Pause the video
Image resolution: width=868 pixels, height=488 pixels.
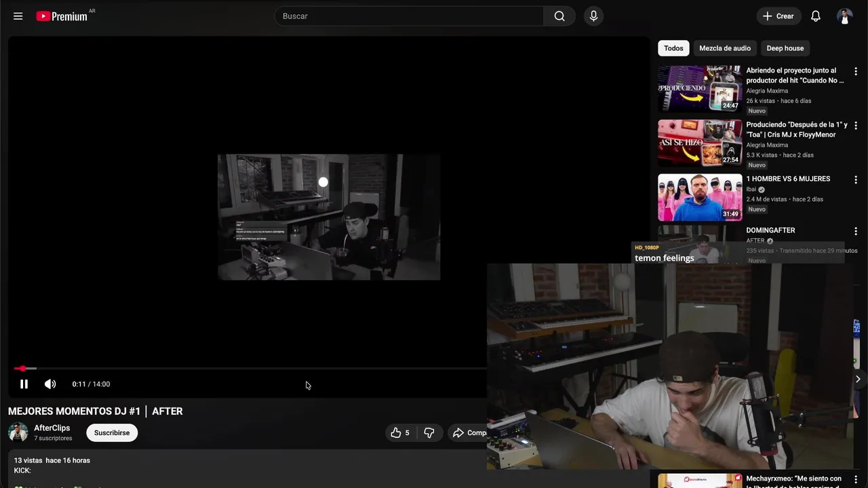pos(24,384)
